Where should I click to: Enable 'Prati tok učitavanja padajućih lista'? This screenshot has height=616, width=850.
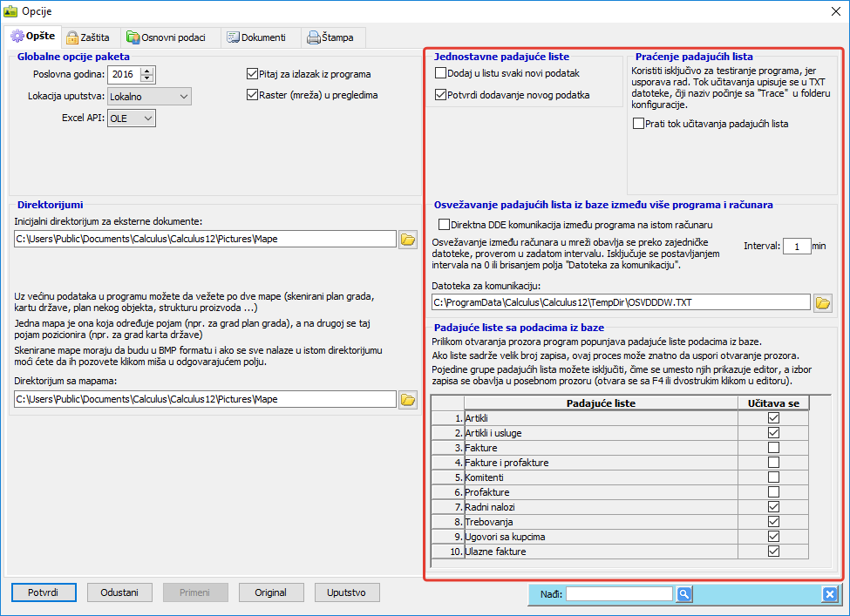pos(640,124)
